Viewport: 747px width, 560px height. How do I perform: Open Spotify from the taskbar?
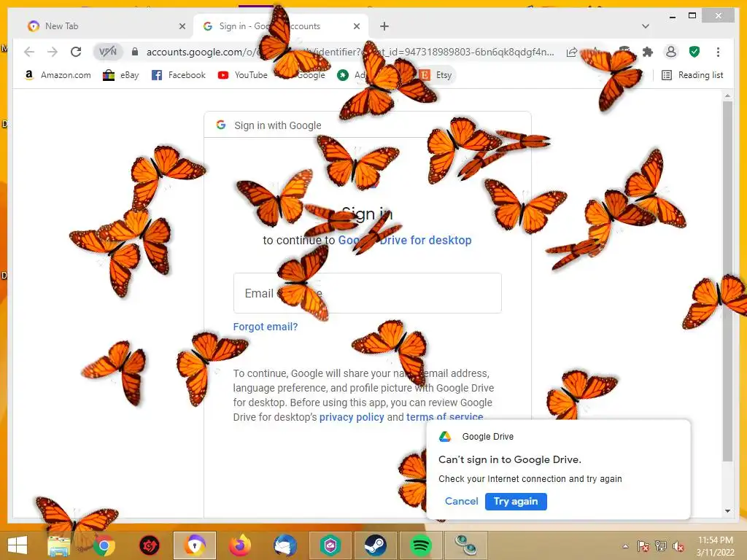pos(421,545)
